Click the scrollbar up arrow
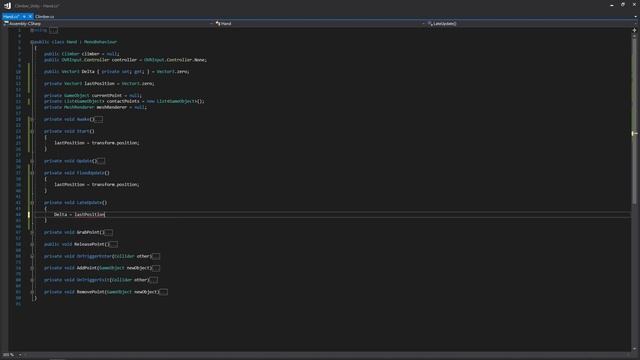Viewport: 640px width, 360px height. click(x=634, y=36)
